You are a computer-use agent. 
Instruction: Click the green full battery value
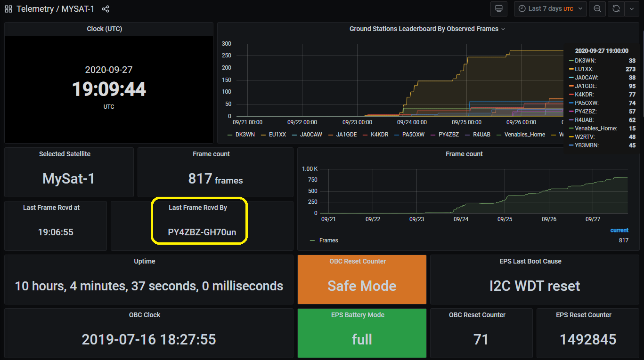pos(362,339)
